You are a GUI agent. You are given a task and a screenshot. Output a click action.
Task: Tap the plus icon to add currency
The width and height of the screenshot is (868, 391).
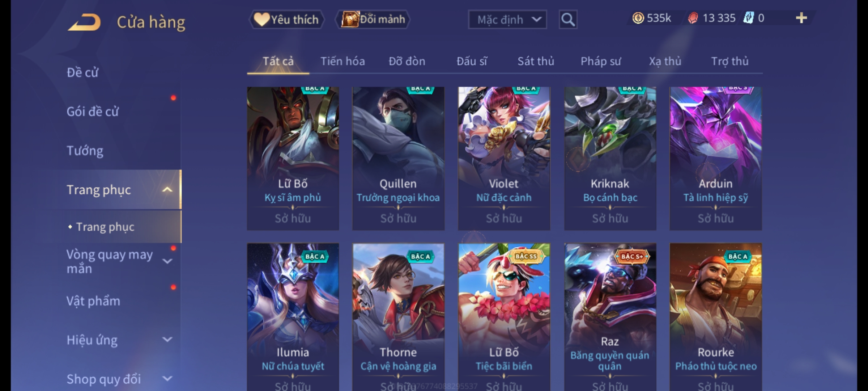(801, 18)
